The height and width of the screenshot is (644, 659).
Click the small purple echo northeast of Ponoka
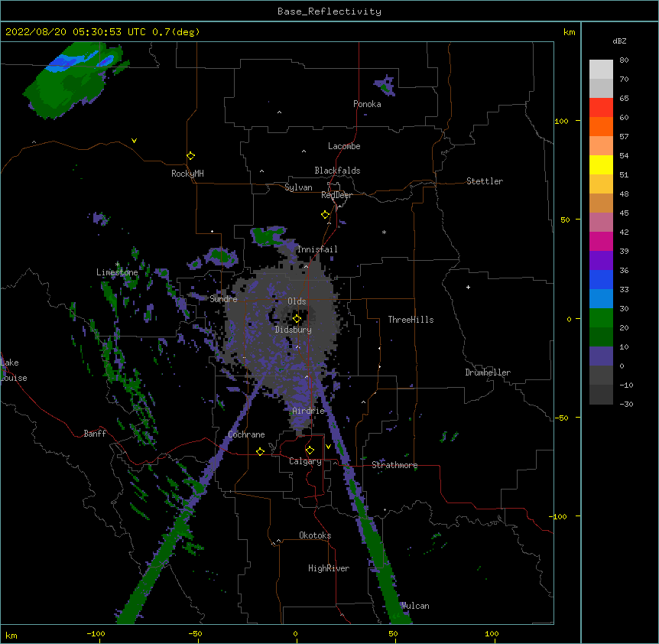point(385,86)
